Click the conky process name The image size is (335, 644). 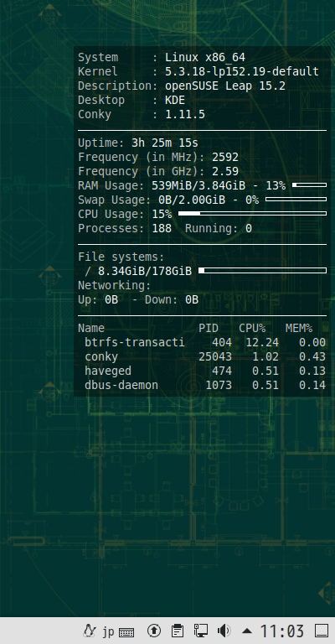[101, 357]
